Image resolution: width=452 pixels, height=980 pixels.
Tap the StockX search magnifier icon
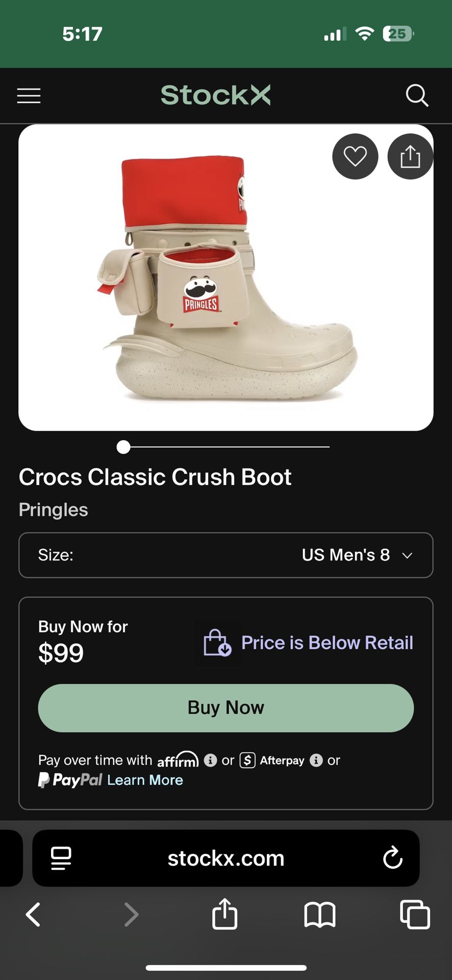[x=417, y=95]
